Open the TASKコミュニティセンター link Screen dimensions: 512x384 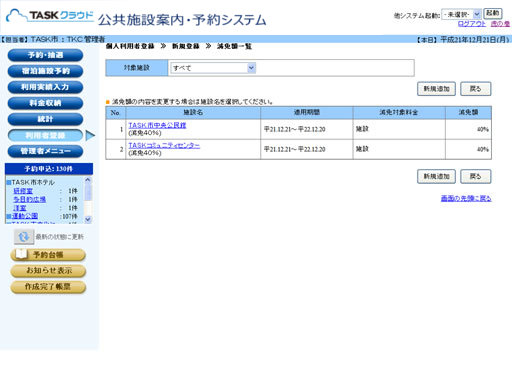(x=164, y=145)
